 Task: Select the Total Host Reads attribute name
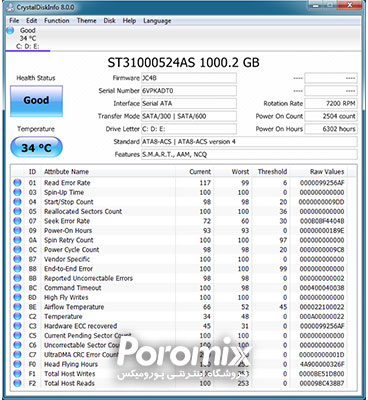tap(69, 383)
